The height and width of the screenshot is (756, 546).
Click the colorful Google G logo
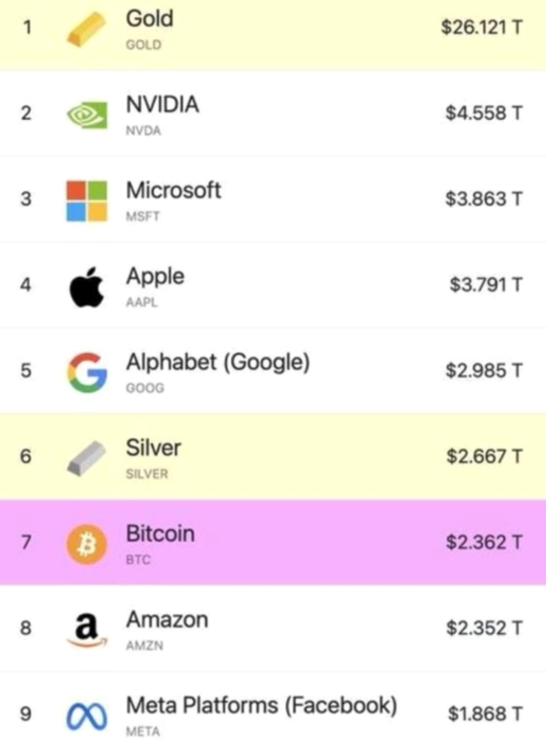point(86,372)
